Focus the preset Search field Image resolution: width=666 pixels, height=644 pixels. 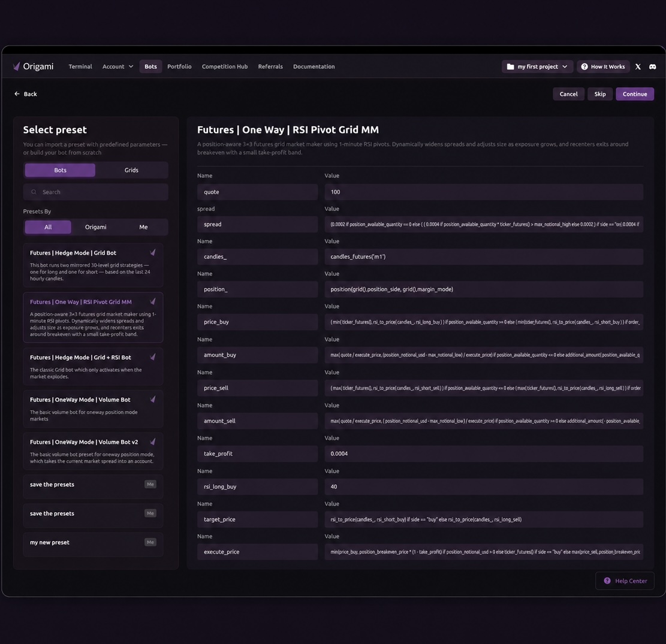[95, 192]
